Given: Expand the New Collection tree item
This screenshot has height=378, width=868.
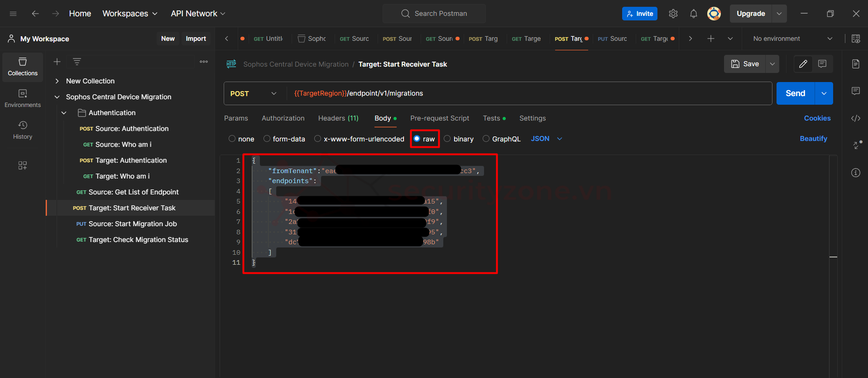Looking at the screenshot, I should (x=57, y=81).
